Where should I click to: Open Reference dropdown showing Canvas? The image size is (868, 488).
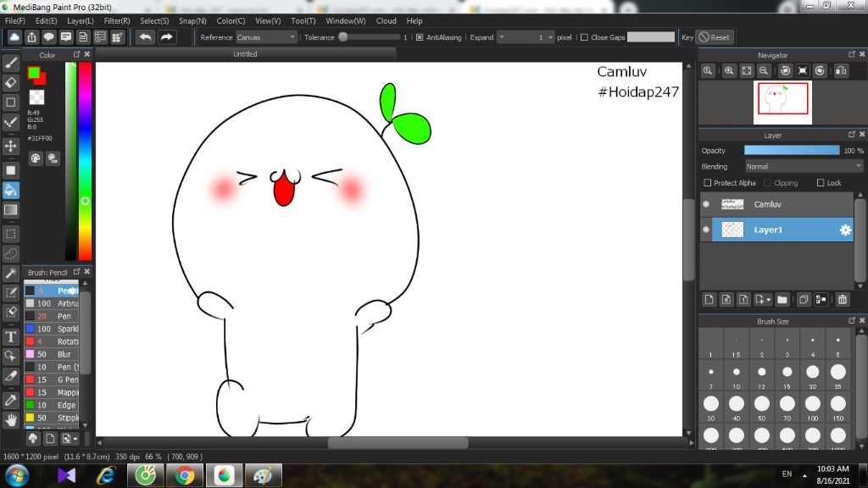[266, 37]
